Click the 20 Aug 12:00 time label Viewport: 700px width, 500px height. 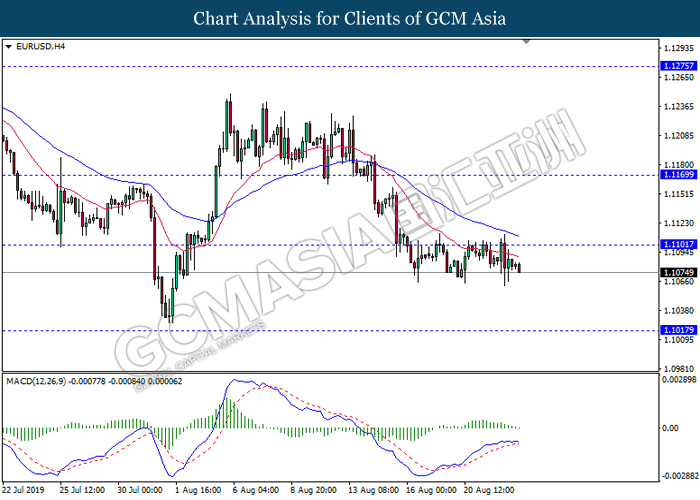pos(489,490)
